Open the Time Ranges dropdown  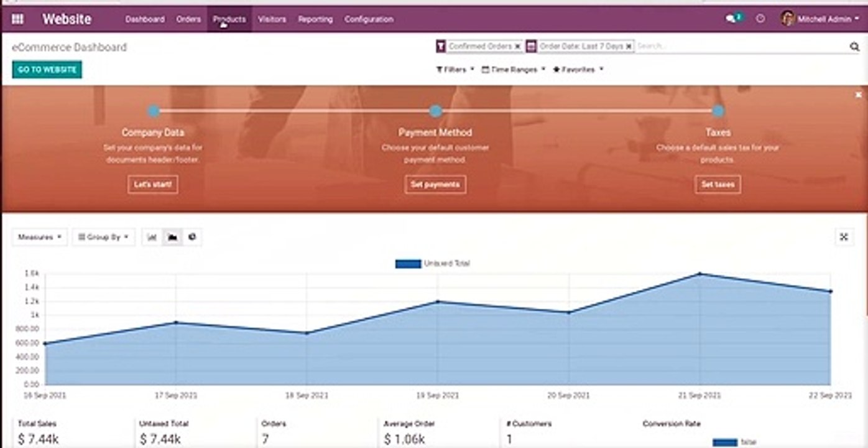point(514,70)
